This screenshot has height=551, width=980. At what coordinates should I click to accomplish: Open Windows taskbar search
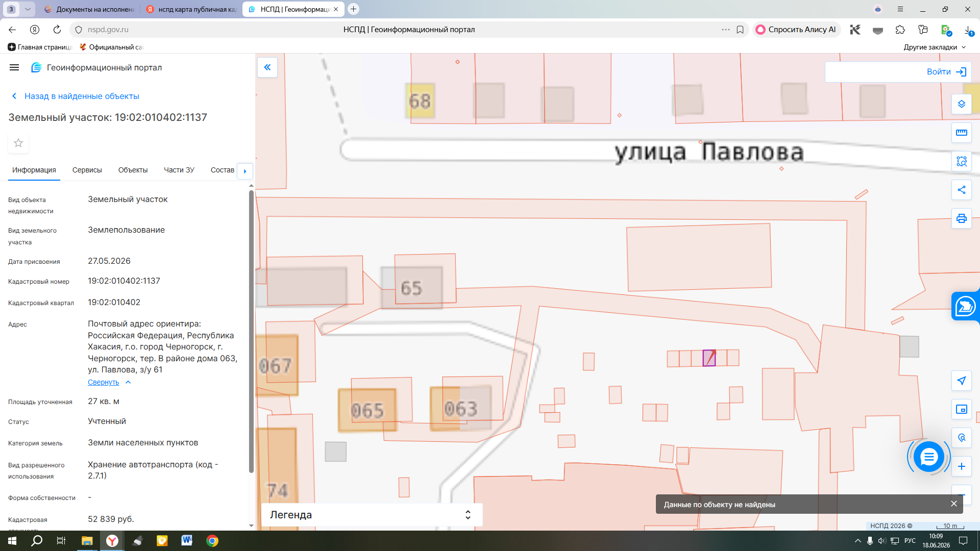37,541
